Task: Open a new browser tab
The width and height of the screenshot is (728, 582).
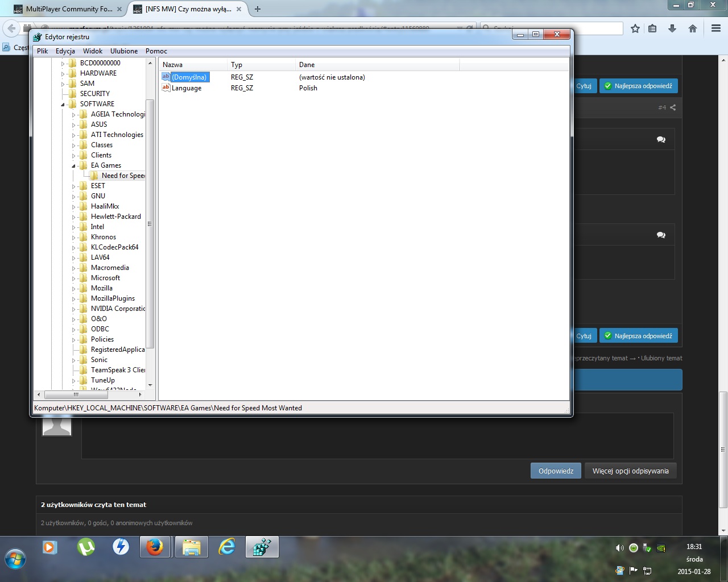Action: 258,9
